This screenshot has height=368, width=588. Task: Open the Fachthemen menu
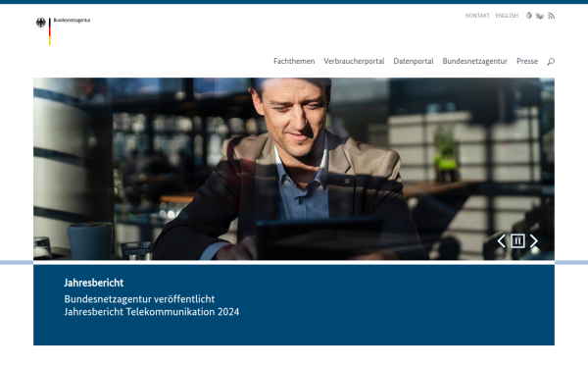(x=294, y=61)
